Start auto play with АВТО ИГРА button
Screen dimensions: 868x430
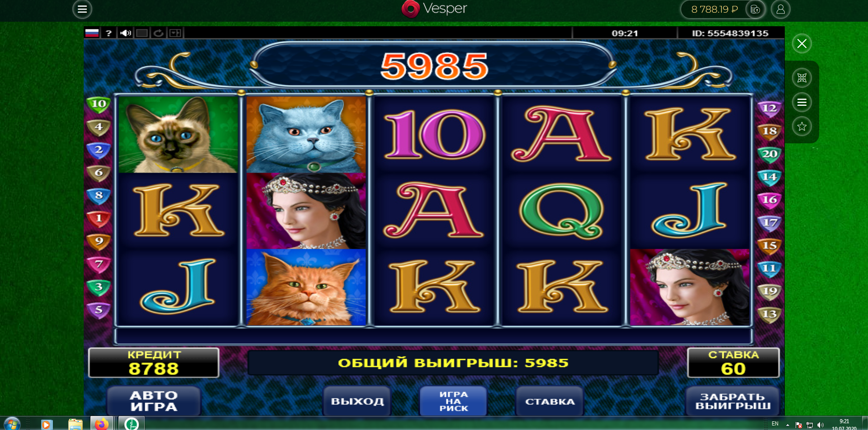coord(154,401)
